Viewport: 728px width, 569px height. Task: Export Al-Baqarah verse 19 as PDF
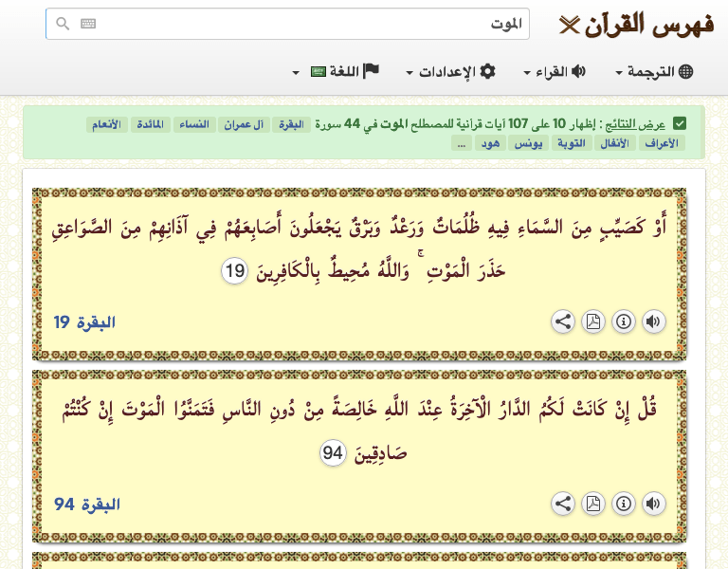point(592,321)
